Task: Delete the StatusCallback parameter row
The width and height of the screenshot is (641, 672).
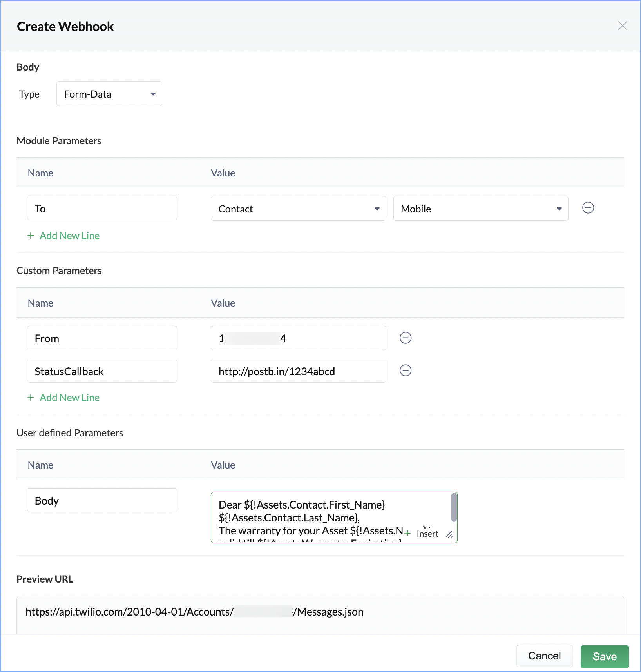Action: pos(406,371)
